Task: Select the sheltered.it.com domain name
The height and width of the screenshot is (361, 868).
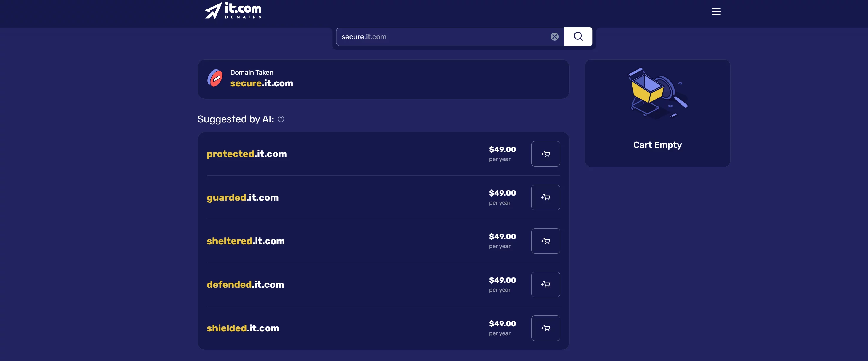Action: tap(245, 241)
